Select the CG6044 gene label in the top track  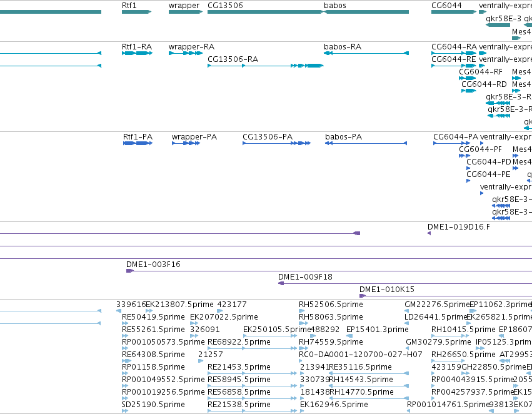(x=446, y=6)
